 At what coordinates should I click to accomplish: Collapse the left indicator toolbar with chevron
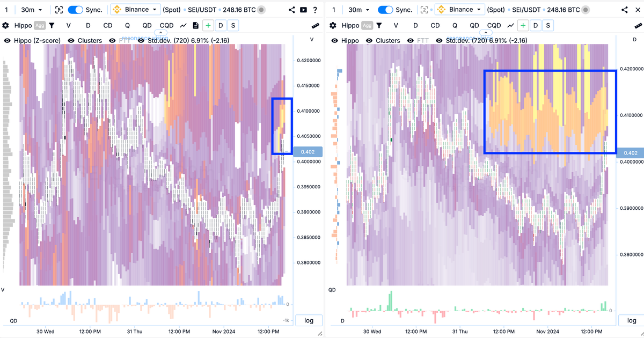tap(161, 32)
